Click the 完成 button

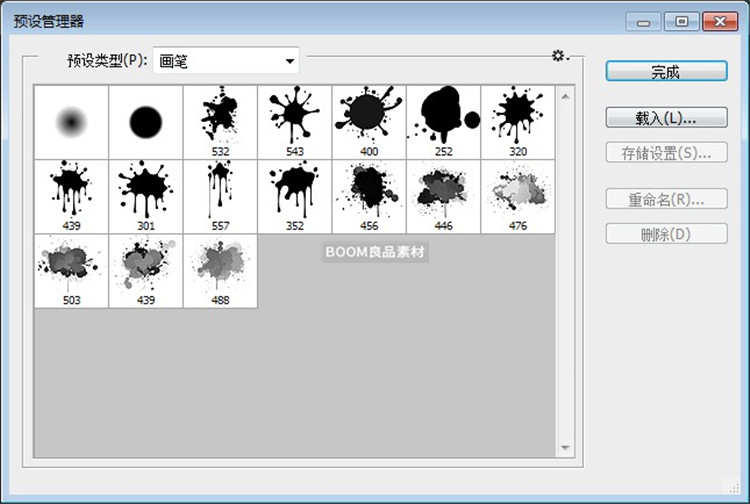(x=666, y=72)
